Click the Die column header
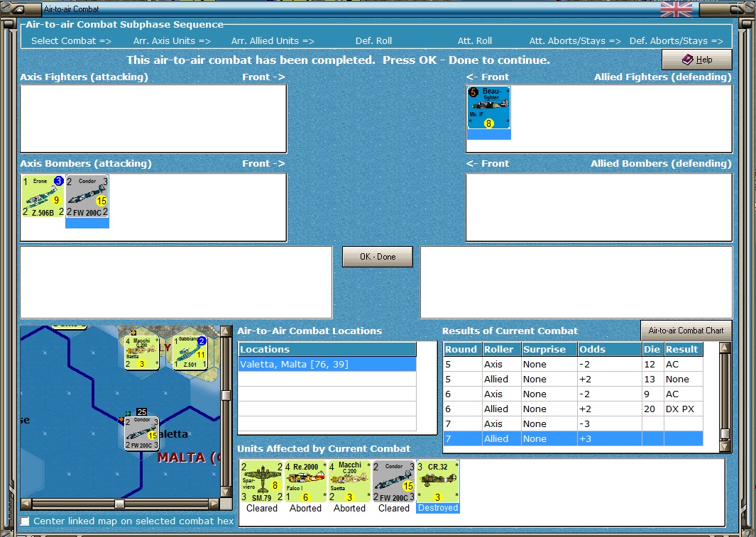 point(653,349)
